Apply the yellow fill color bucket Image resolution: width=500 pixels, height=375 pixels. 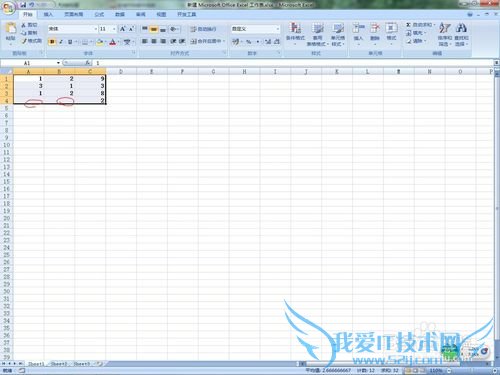[99, 42]
